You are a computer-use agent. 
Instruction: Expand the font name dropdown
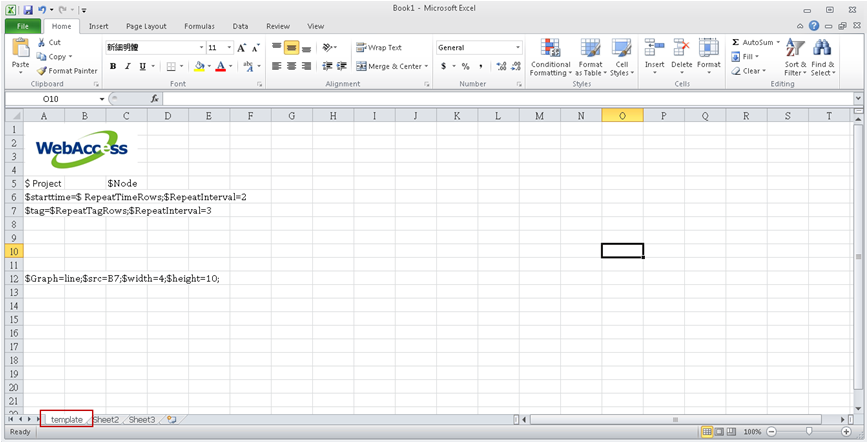pyautogui.click(x=202, y=48)
